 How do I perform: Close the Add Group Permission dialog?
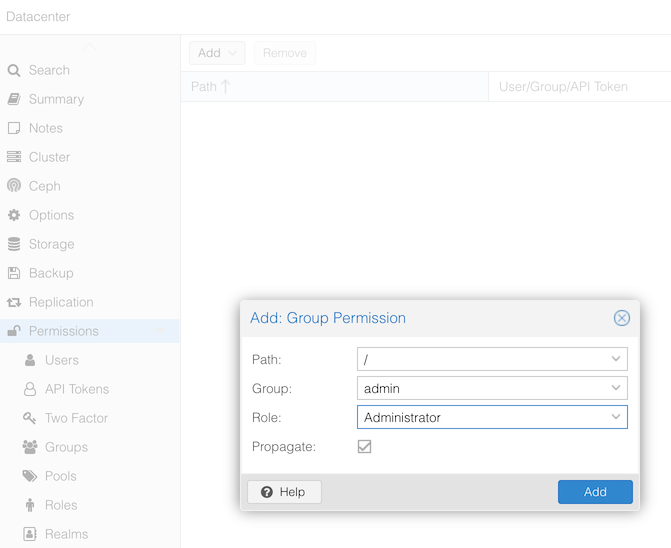click(622, 318)
